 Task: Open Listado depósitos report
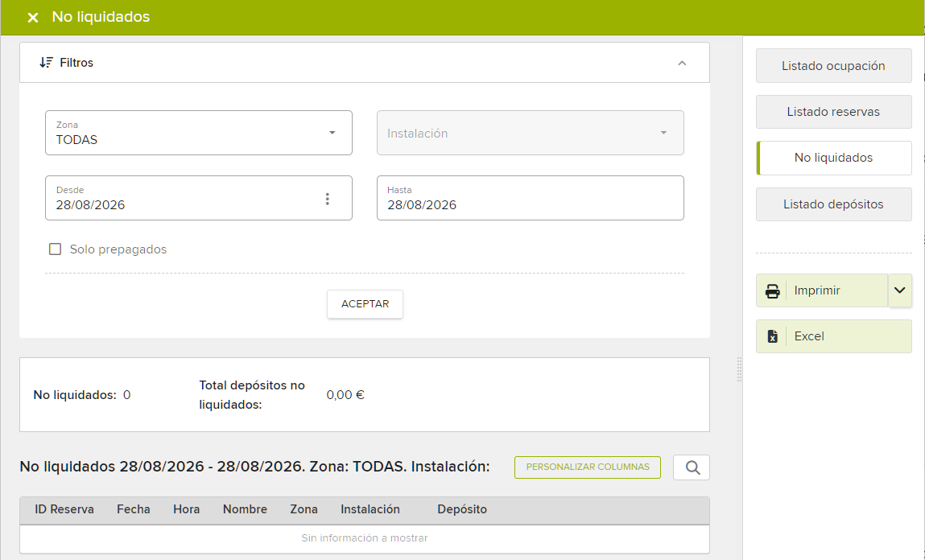click(x=833, y=204)
